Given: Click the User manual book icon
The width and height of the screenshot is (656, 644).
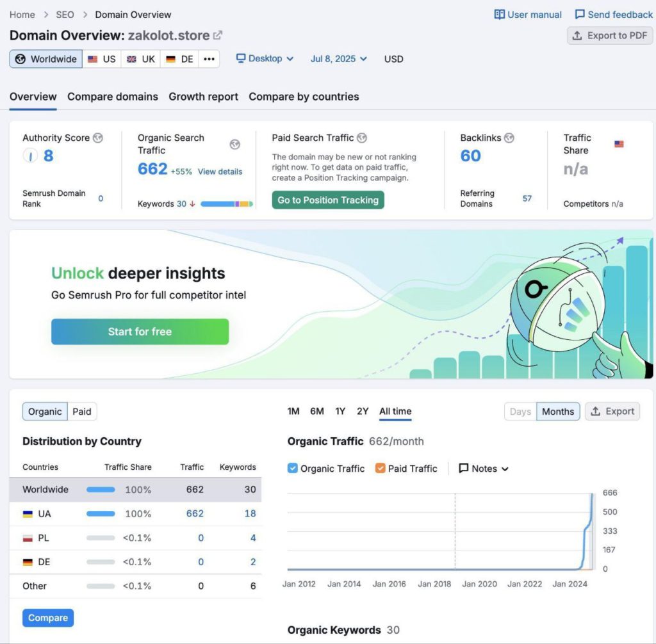Looking at the screenshot, I should tap(500, 14).
